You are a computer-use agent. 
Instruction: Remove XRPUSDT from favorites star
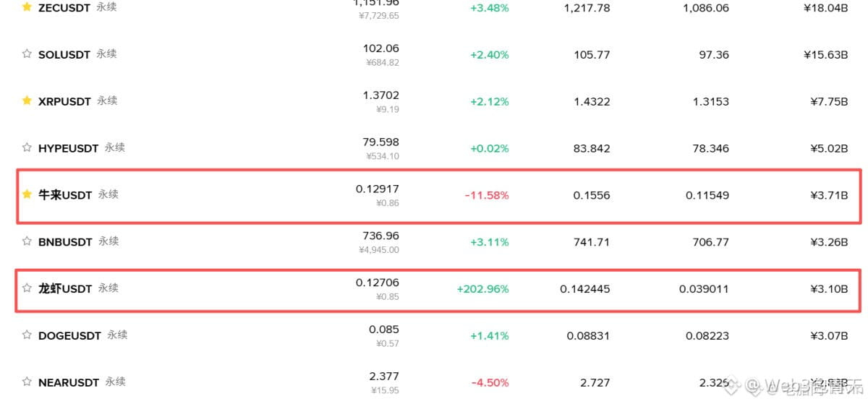point(27,100)
